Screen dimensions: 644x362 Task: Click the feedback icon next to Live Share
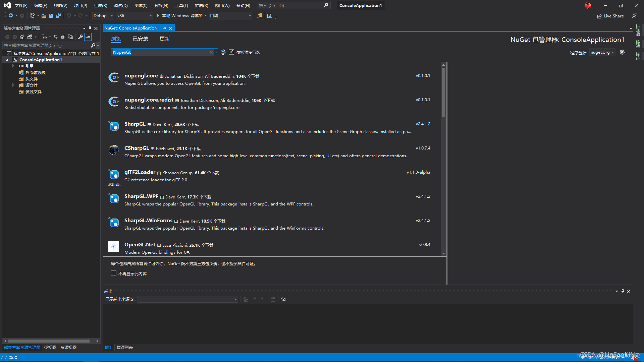click(x=635, y=15)
